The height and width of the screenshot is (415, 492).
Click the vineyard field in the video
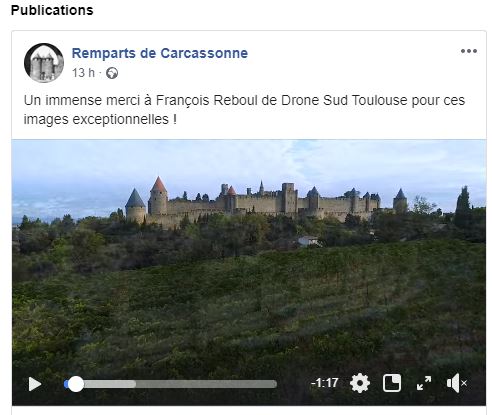(250, 307)
